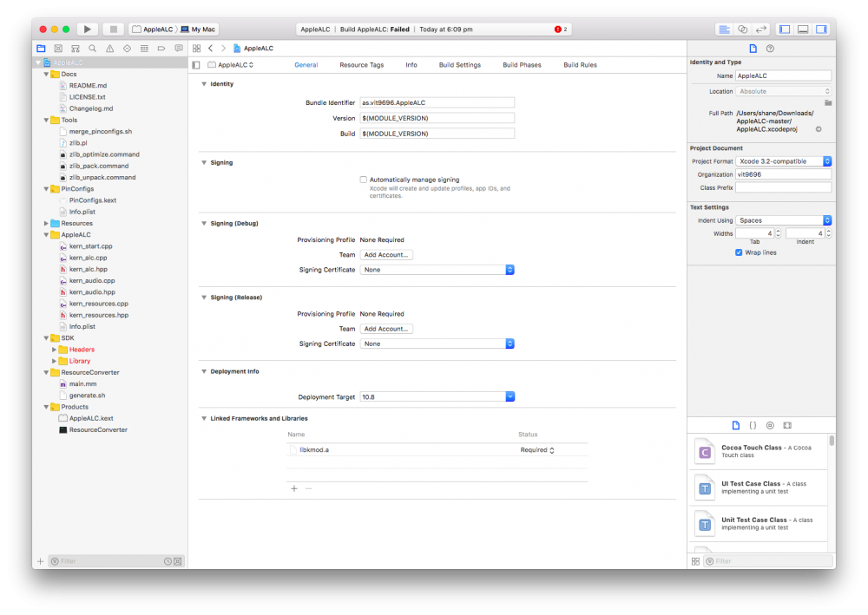Switch to the Info tab
Image resolution: width=868 pixels, height=615 pixels.
411,65
